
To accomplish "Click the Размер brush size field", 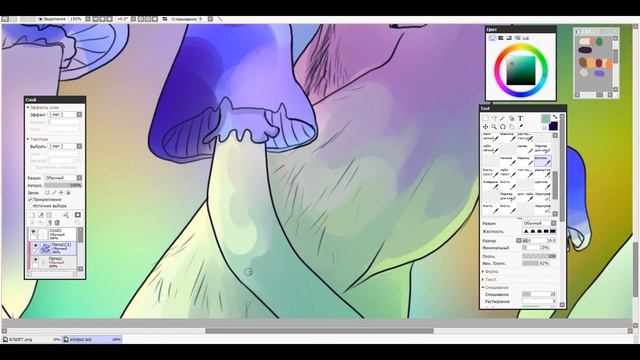I will pos(539,240).
